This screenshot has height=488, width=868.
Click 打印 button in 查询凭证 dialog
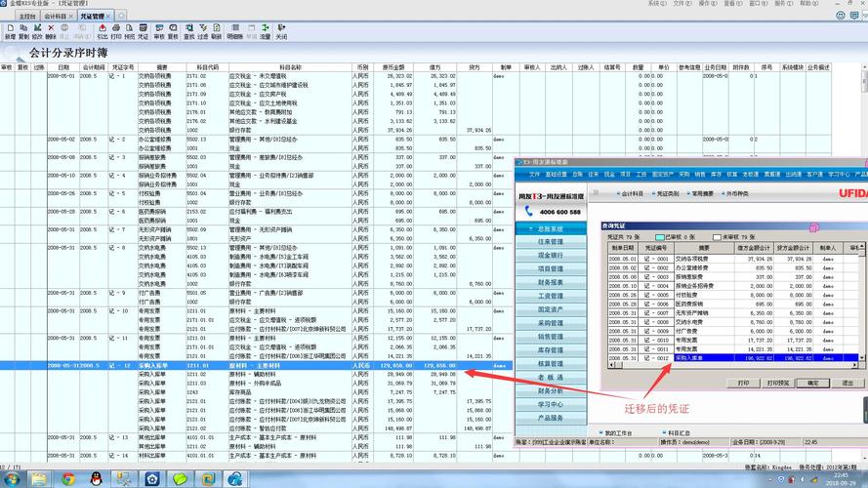coord(743,383)
